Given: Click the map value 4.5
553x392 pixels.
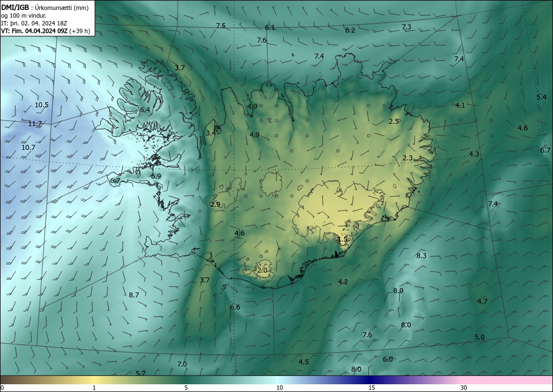Looking at the screenshot, I should point(304,362).
